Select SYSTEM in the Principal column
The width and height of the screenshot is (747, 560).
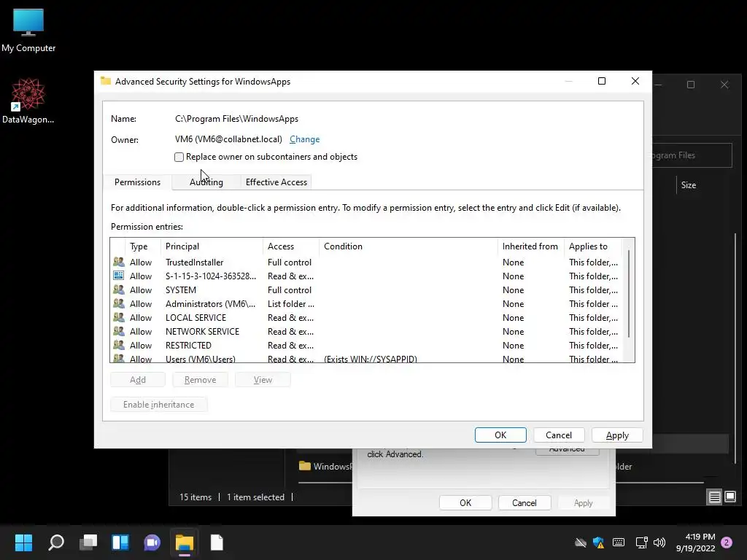181,290
